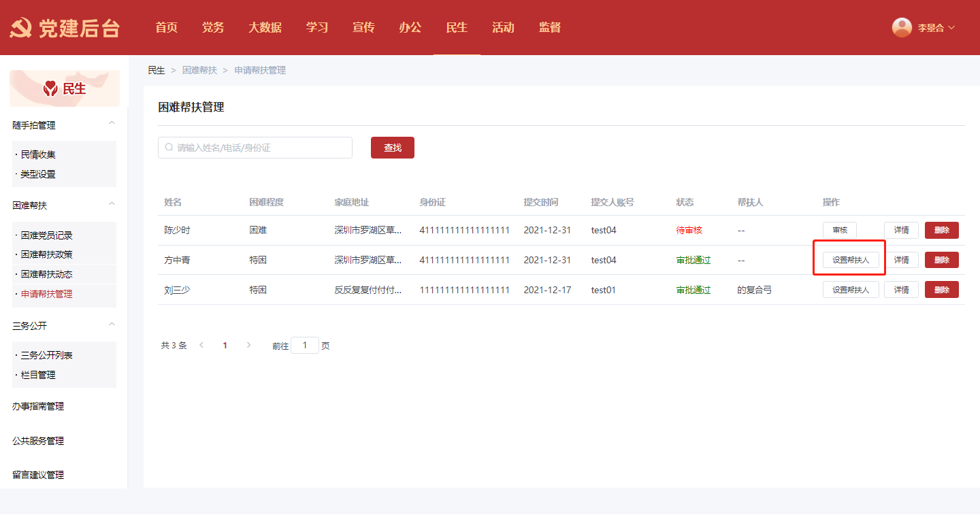Click 审核 button for 陈少时
The width and height of the screenshot is (980, 515).
tap(839, 231)
